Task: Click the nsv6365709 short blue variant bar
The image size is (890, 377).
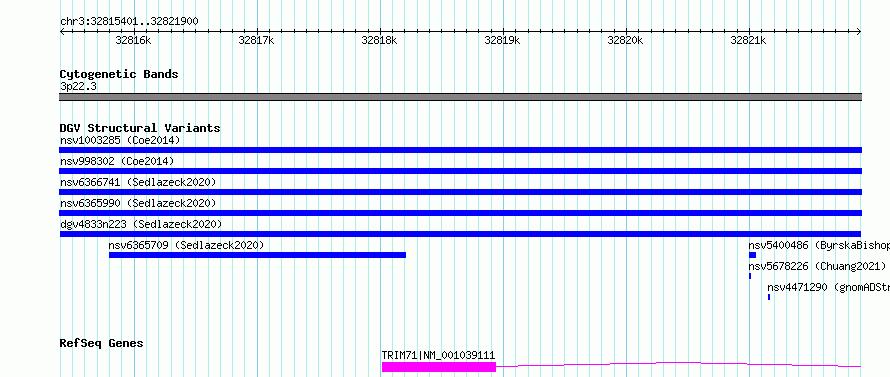Action: tap(257, 255)
